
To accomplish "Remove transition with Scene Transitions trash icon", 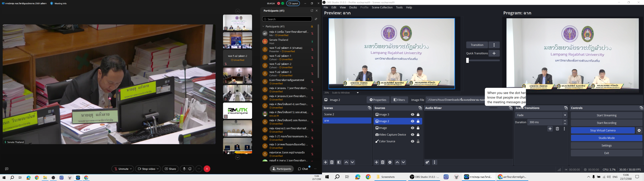I will click(x=557, y=129).
